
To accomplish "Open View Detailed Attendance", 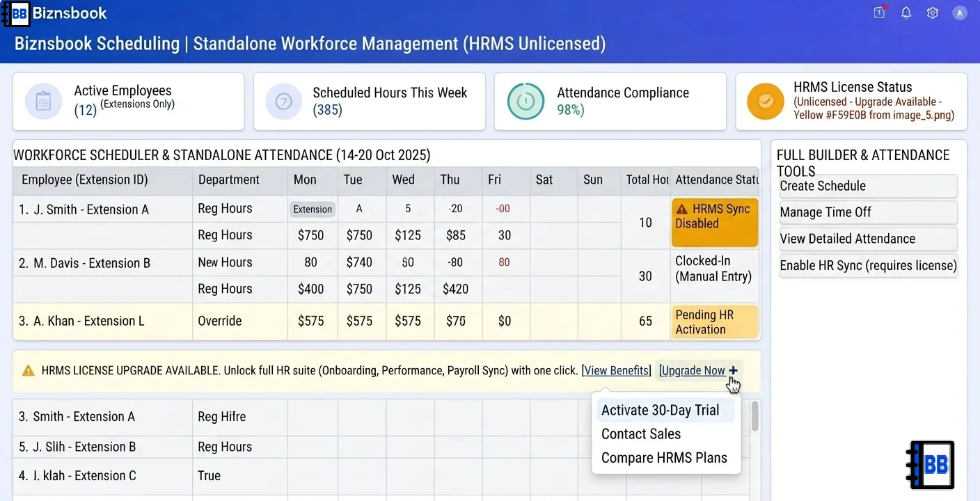I will [868, 239].
